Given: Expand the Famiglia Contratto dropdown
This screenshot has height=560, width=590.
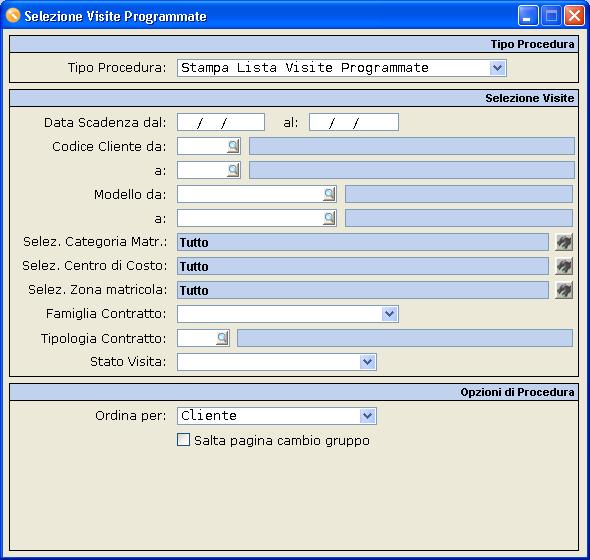Looking at the screenshot, I should (389, 314).
